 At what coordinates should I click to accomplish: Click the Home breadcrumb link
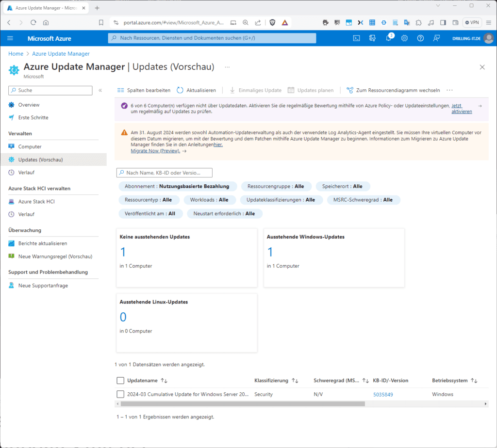[16, 54]
